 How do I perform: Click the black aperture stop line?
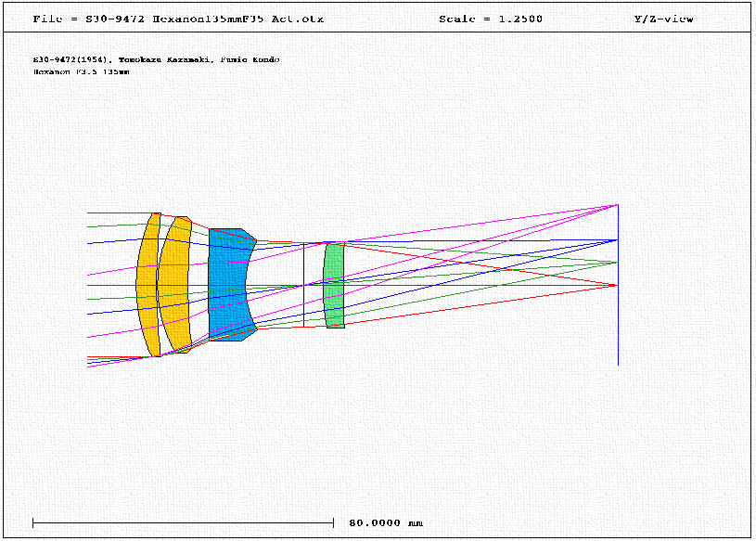click(303, 286)
